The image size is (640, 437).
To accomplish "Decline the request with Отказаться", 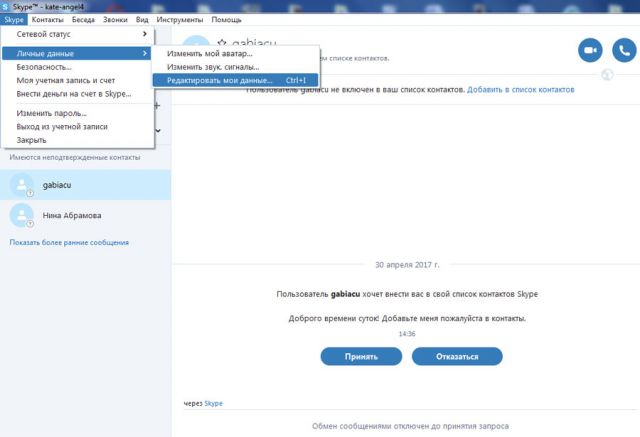I will 457,356.
